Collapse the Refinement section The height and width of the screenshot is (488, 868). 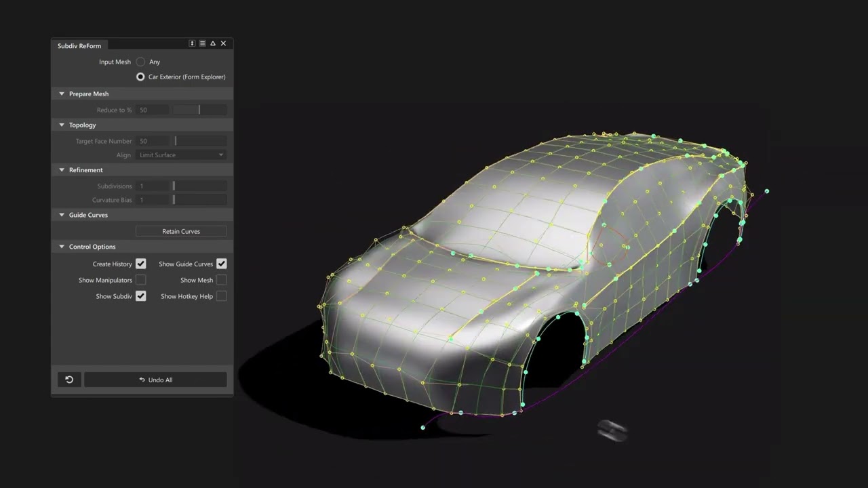point(62,170)
